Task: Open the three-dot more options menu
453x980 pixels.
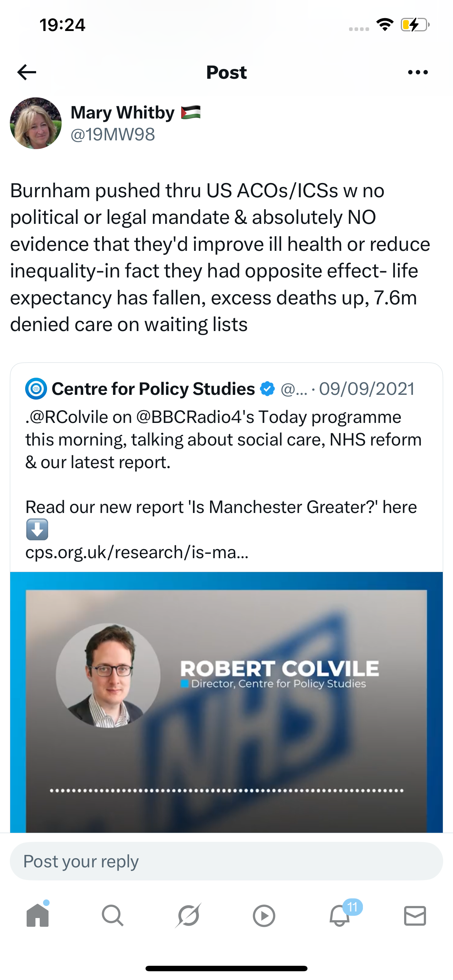Action: [x=418, y=72]
